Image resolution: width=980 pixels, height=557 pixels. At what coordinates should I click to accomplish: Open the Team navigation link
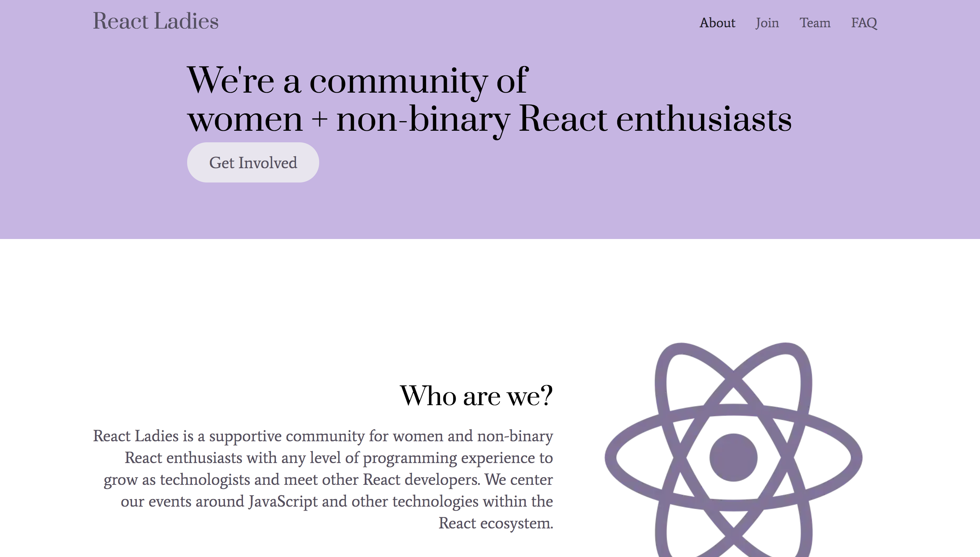815,23
